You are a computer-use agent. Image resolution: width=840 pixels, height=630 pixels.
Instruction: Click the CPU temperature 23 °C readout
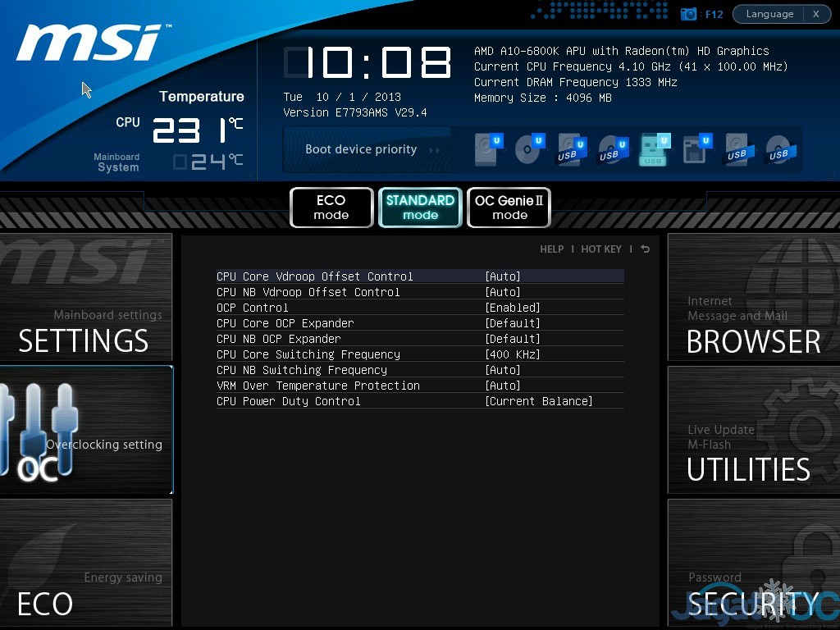point(198,130)
